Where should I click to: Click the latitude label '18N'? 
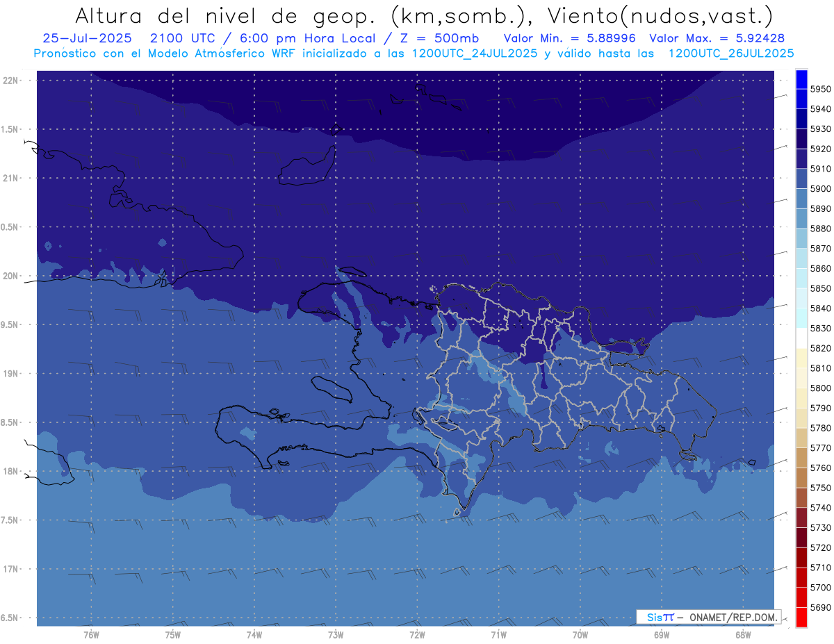coord(11,471)
